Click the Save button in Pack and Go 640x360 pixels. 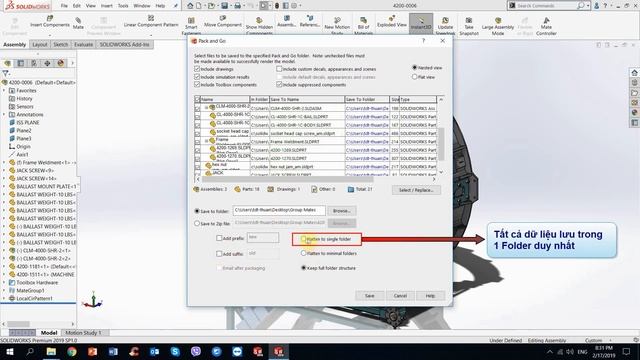click(369, 296)
